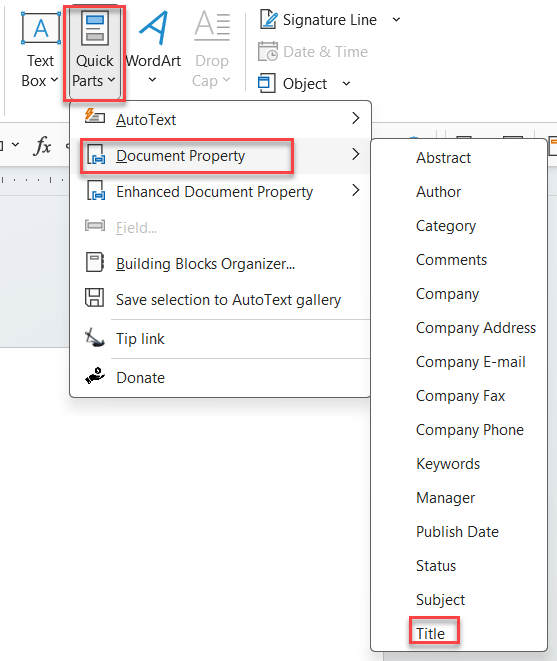Click the Object icon

[x=266, y=83]
